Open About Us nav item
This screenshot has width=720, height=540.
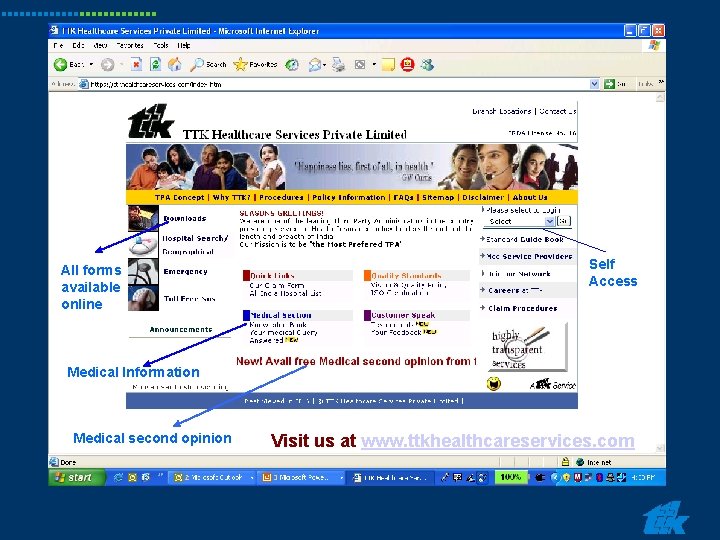[530, 197]
